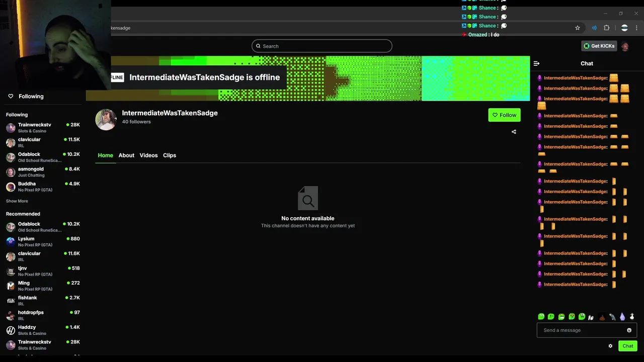Open clavicular channel with 11.6K viewers
The image size is (644, 362).
[x=43, y=256]
